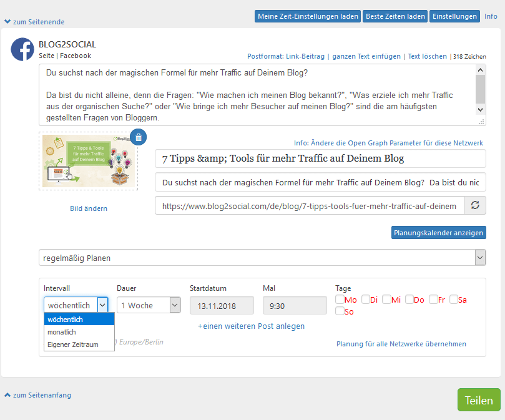Enable the Mo day checkbox

pyautogui.click(x=340, y=299)
